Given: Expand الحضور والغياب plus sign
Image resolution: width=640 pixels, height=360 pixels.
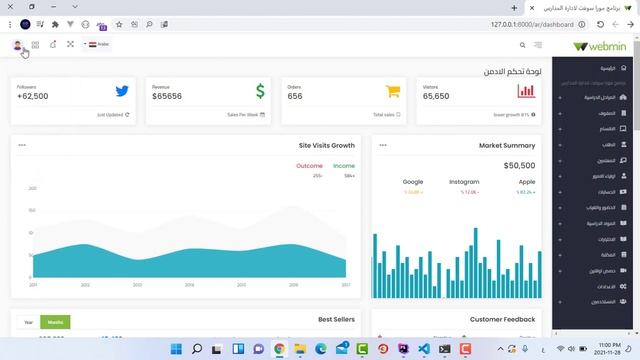Looking at the screenshot, I should (560, 208).
